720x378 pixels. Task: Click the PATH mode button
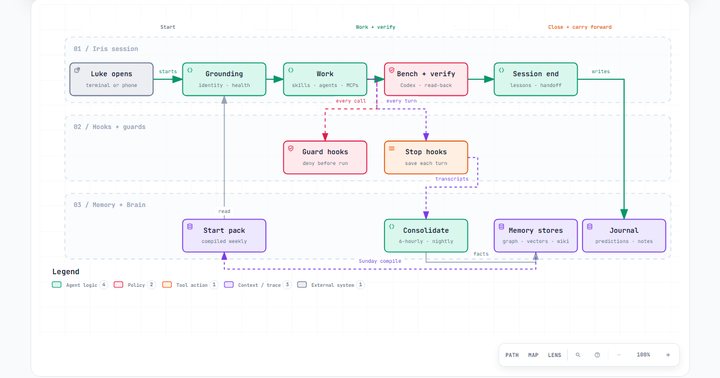tap(512, 355)
